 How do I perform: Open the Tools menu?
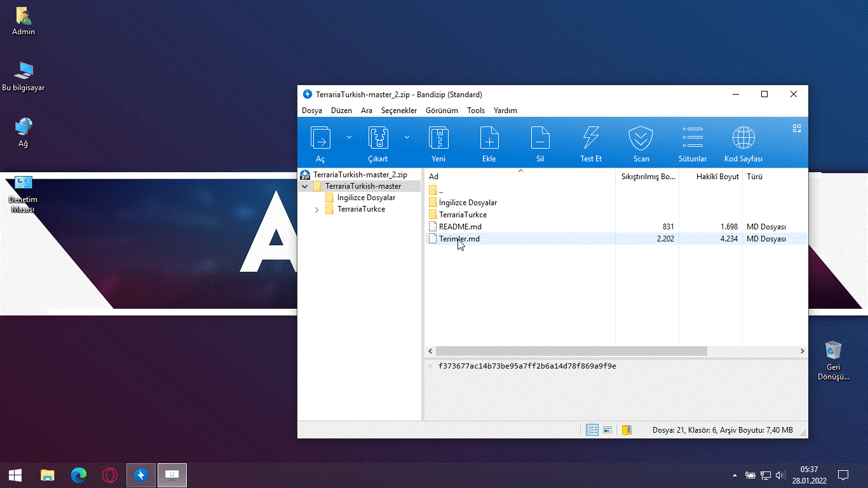point(476,111)
